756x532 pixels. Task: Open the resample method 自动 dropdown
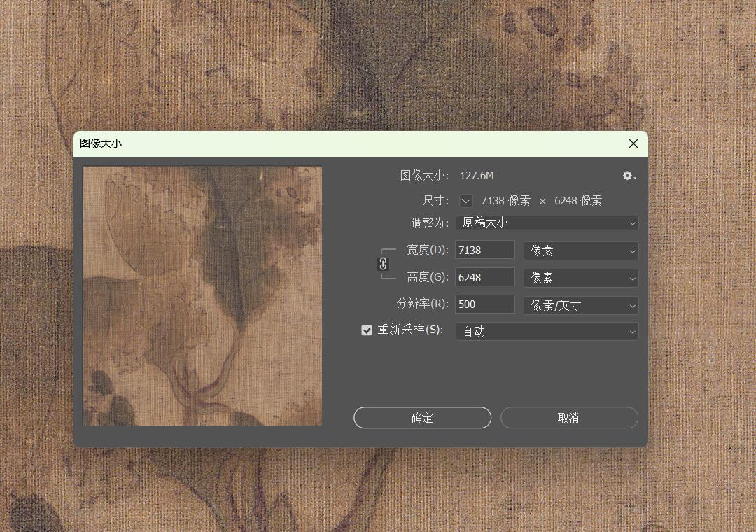click(x=547, y=332)
